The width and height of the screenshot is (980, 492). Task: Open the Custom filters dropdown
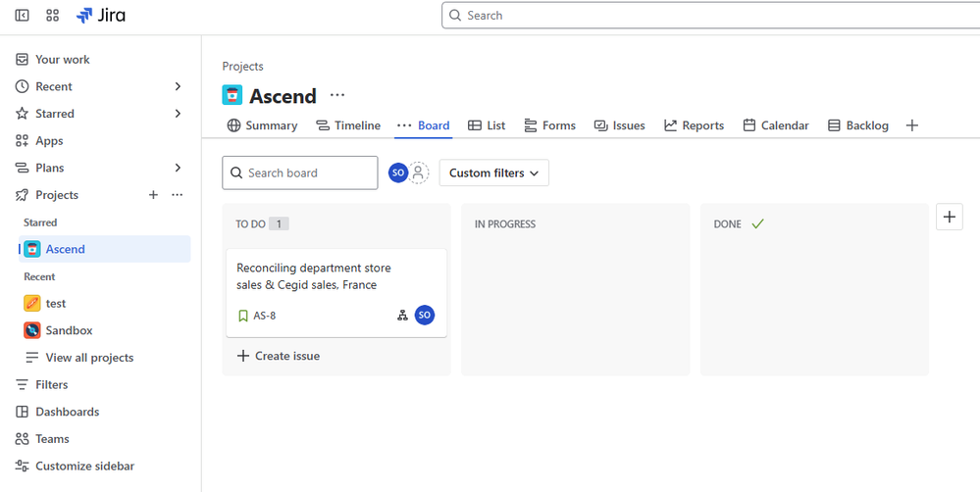[493, 172]
